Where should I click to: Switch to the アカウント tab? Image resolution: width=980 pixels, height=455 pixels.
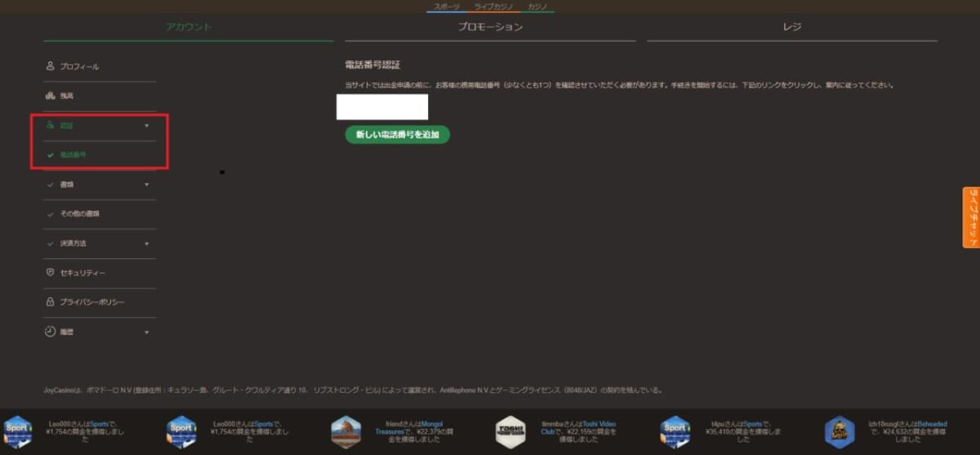click(189, 27)
